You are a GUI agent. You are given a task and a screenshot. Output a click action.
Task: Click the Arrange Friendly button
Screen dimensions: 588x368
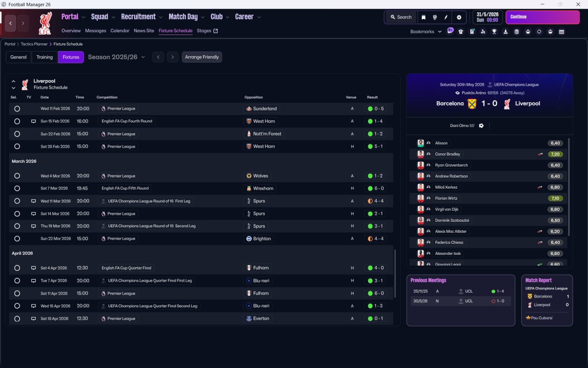[202, 57]
